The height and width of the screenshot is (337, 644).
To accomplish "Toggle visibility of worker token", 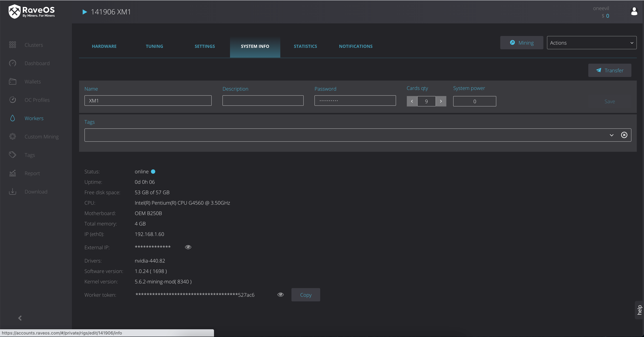I will coord(280,294).
